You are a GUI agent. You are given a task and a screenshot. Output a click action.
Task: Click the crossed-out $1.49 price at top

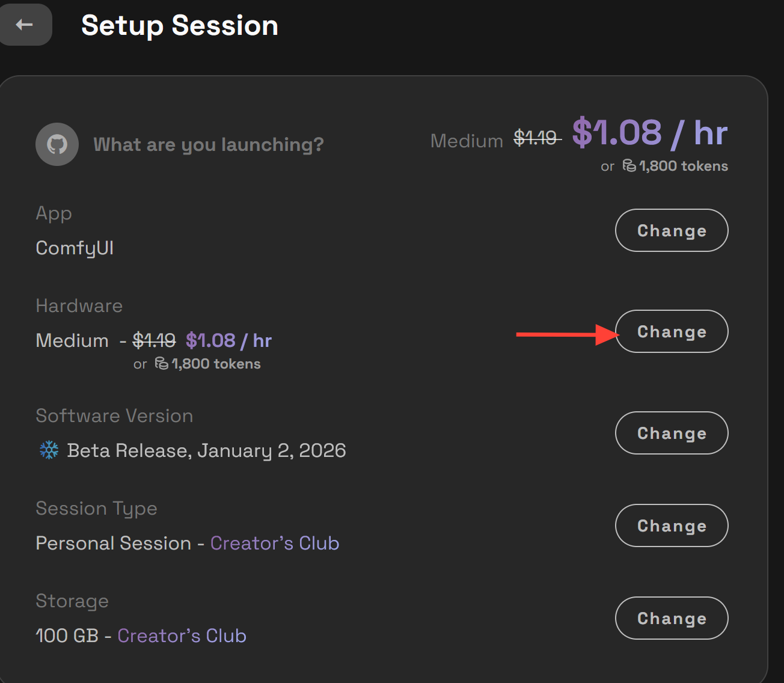point(536,138)
